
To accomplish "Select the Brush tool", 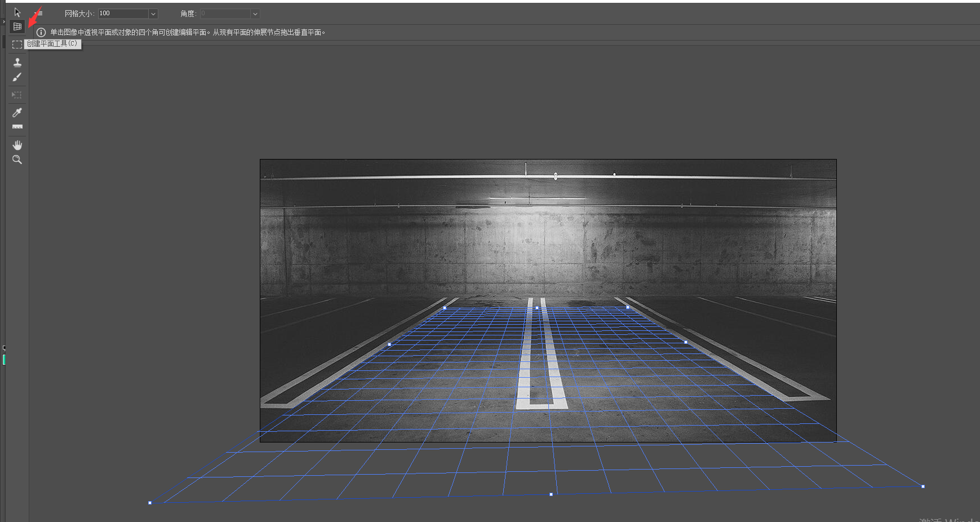I will point(17,77).
